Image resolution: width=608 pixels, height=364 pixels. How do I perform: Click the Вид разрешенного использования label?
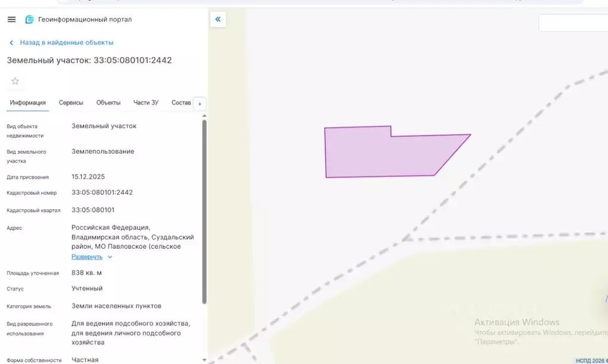click(30, 328)
